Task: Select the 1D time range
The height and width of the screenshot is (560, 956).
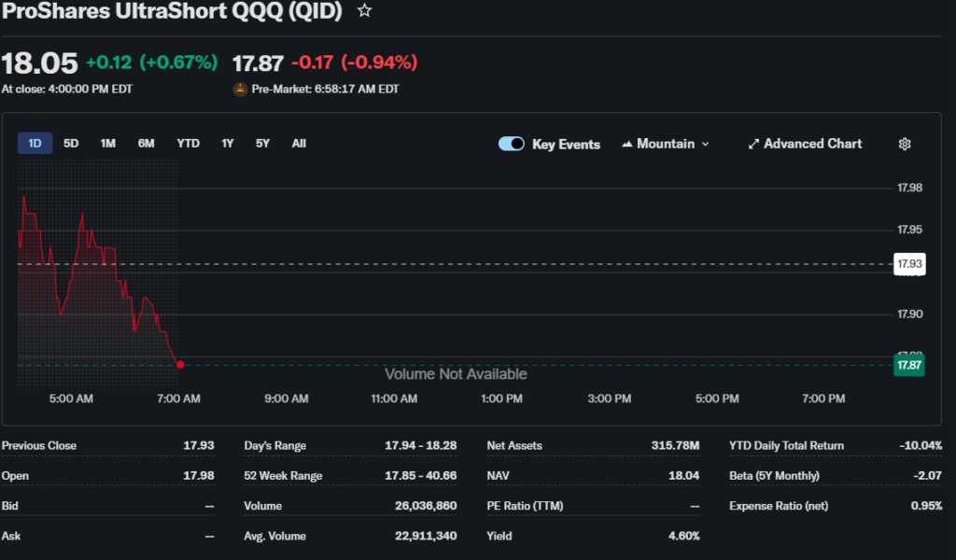Action: (x=35, y=144)
